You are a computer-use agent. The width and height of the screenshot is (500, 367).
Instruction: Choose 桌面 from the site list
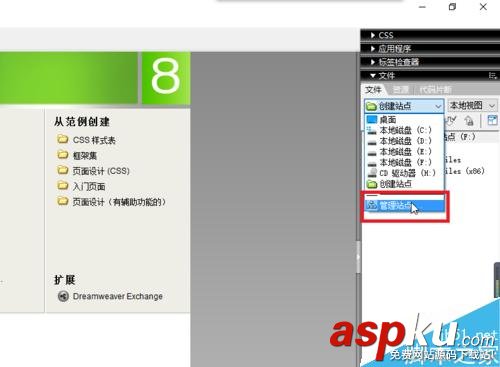coord(404,119)
